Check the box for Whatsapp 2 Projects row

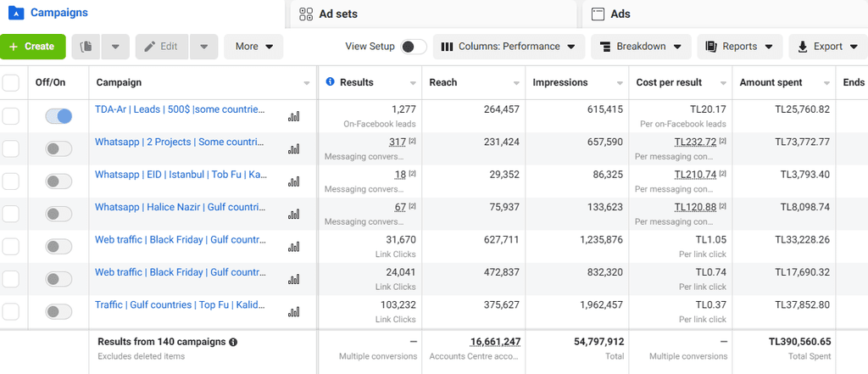pos(10,148)
